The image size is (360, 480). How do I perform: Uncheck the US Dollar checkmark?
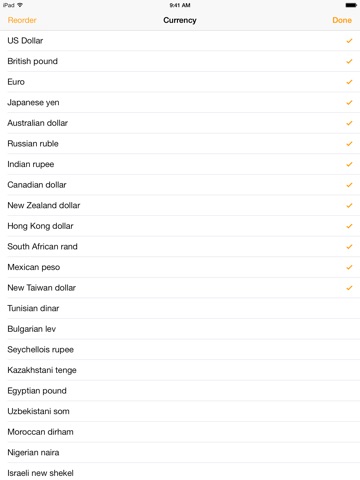pos(349,41)
